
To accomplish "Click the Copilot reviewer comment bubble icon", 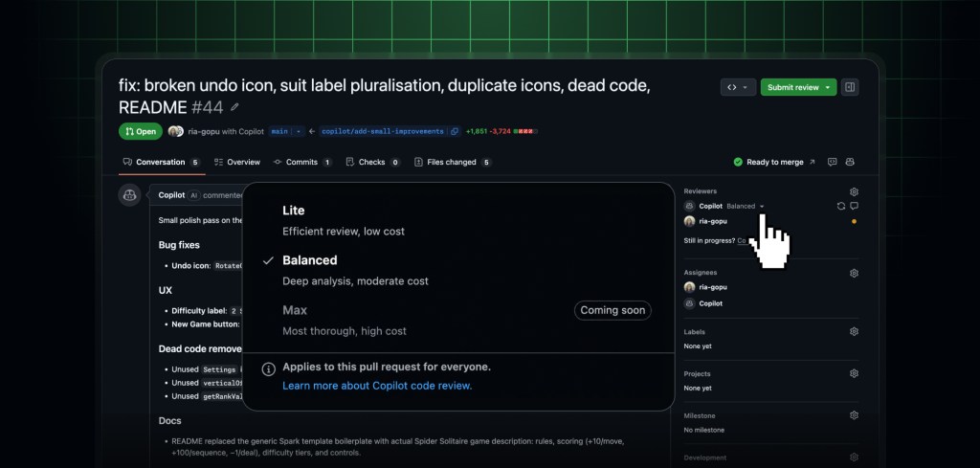I will pos(854,206).
